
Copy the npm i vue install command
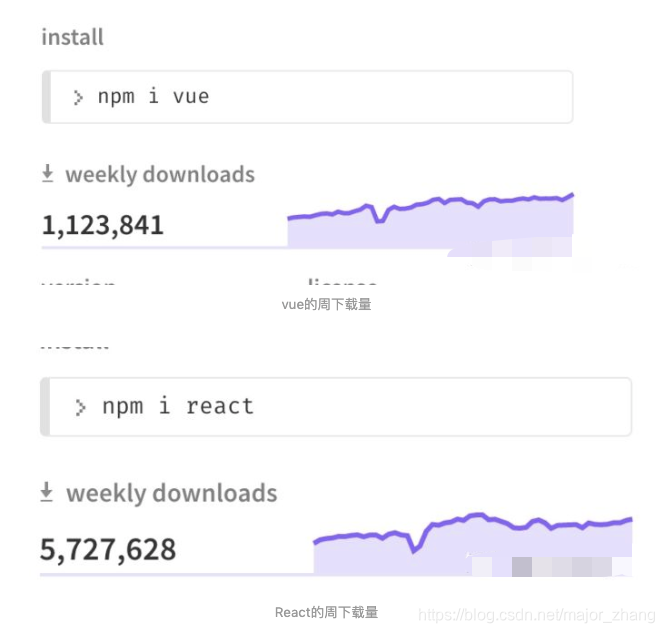[153, 97]
